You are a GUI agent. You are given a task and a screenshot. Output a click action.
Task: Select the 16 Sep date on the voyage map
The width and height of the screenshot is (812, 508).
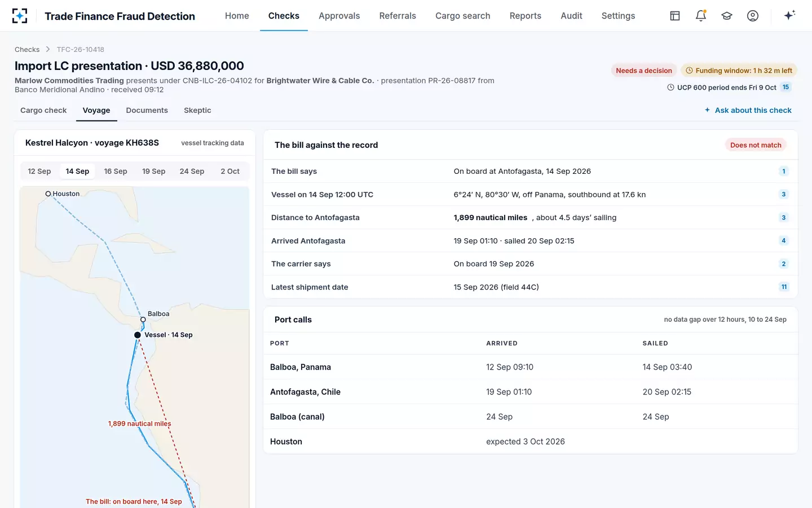point(116,171)
